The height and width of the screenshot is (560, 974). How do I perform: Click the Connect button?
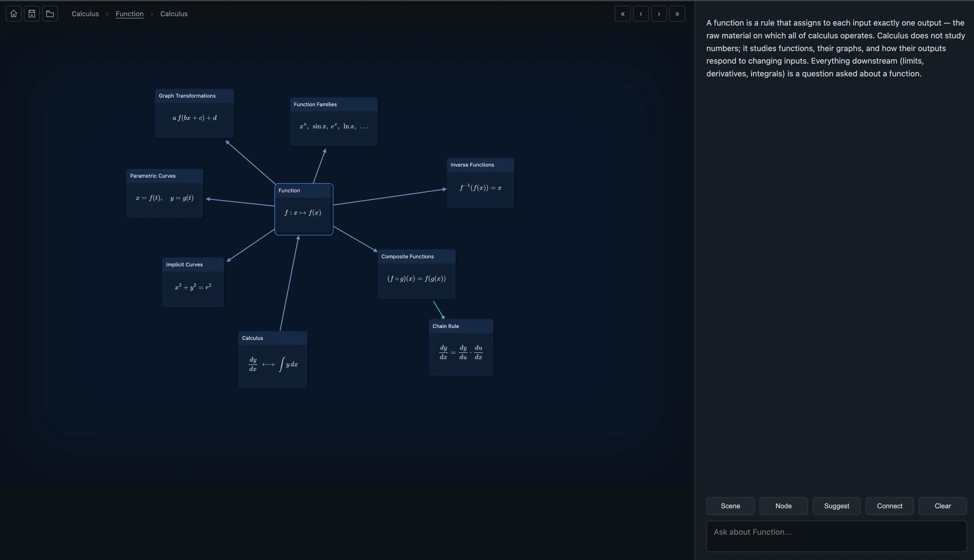coord(890,506)
